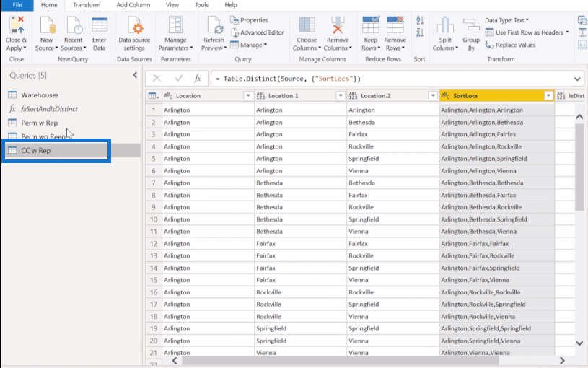The height and width of the screenshot is (368, 588).
Task: Open the Add Column tab
Action: point(132,5)
